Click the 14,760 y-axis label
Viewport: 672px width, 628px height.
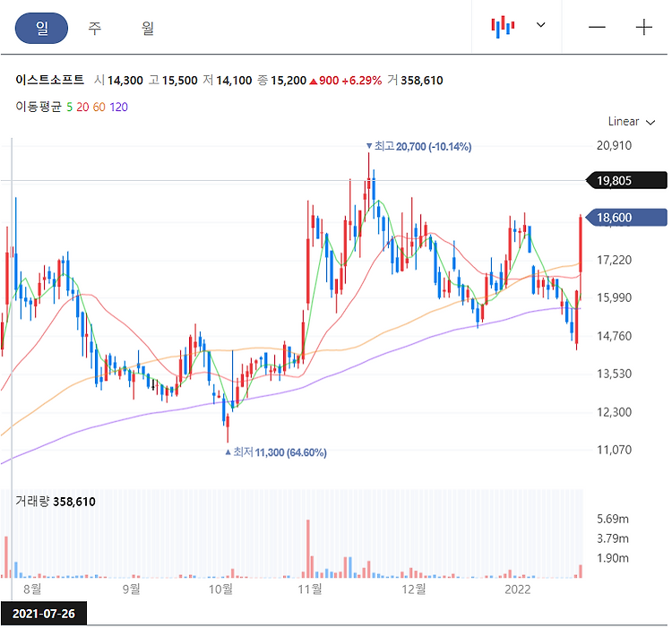point(614,336)
